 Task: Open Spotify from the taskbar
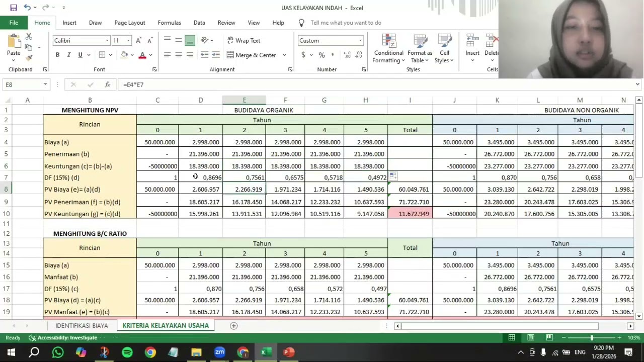pos(127,352)
